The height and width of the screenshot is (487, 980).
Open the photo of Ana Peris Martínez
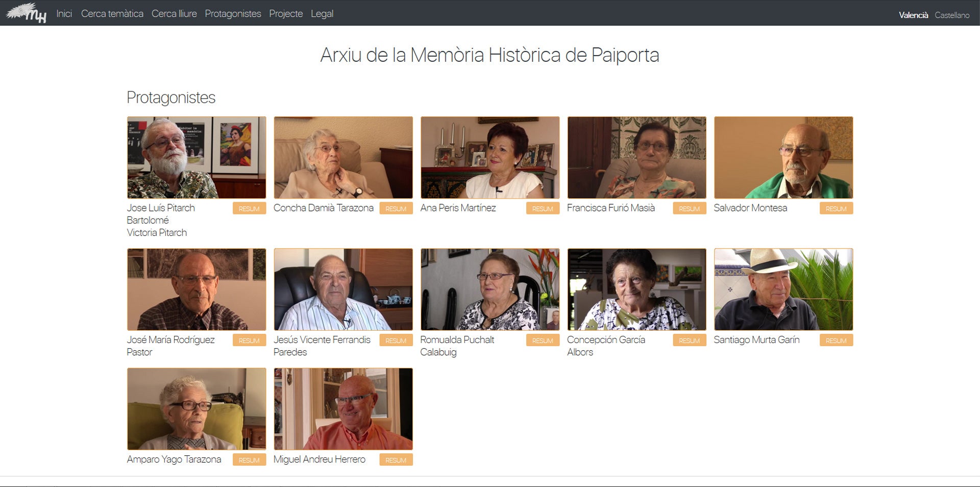490,157
